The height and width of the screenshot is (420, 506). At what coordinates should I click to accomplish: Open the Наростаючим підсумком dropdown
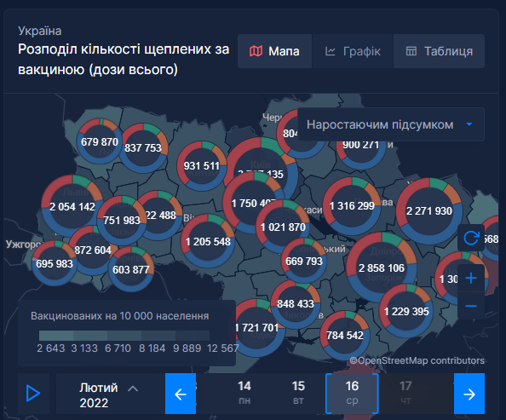(391, 124)
